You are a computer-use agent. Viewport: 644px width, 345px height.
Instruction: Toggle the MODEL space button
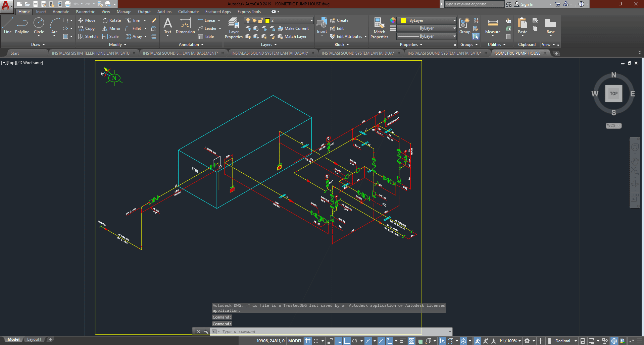coord(295,341)
